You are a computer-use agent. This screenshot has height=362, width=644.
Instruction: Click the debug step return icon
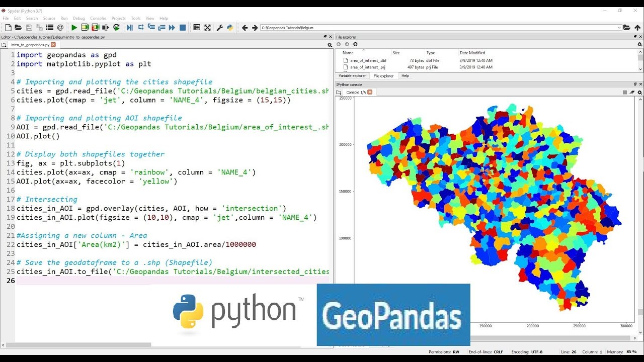click(162, 28)
